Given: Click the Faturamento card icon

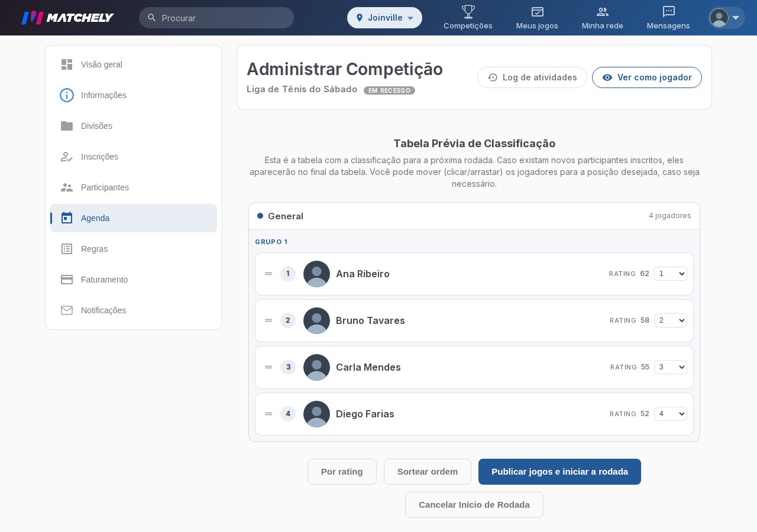Looking at the screenshot, I should tap(67, 280).
